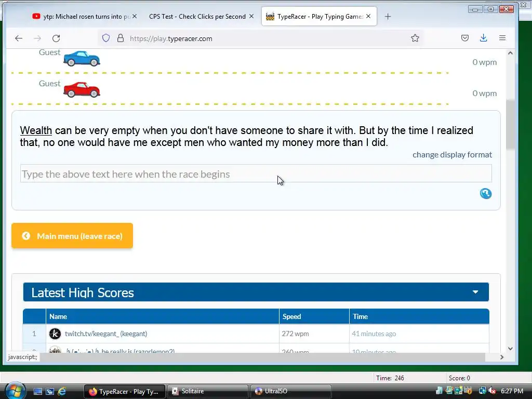
Task: Open twitch.tv/keegant_ (keegant) profile link
Action: (106, 334)
